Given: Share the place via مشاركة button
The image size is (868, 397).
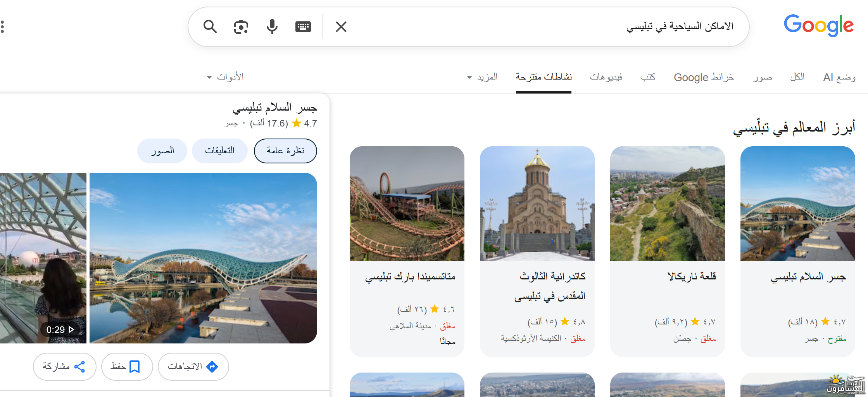Looking at the screenshot, I should [x=64, y=366].
